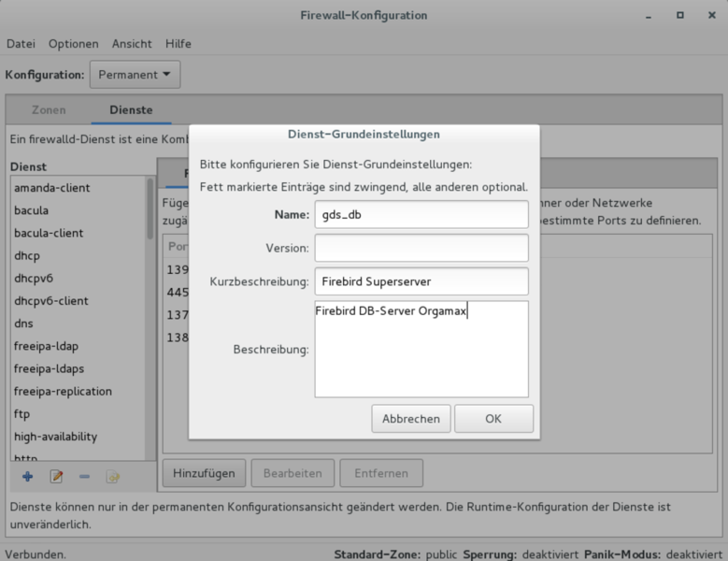Click the Abbrechen button
Viewport: 728px width, 561px height.
411,419
